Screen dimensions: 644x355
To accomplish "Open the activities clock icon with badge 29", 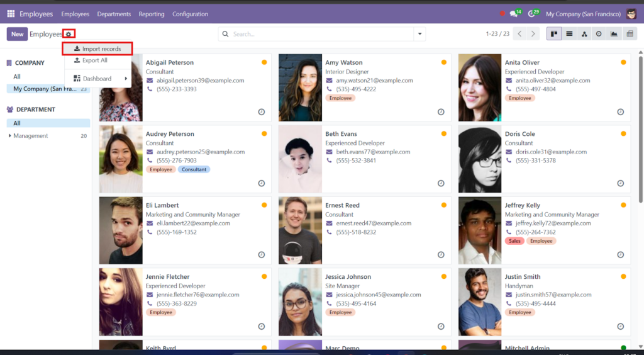I will tap(531, 14).
